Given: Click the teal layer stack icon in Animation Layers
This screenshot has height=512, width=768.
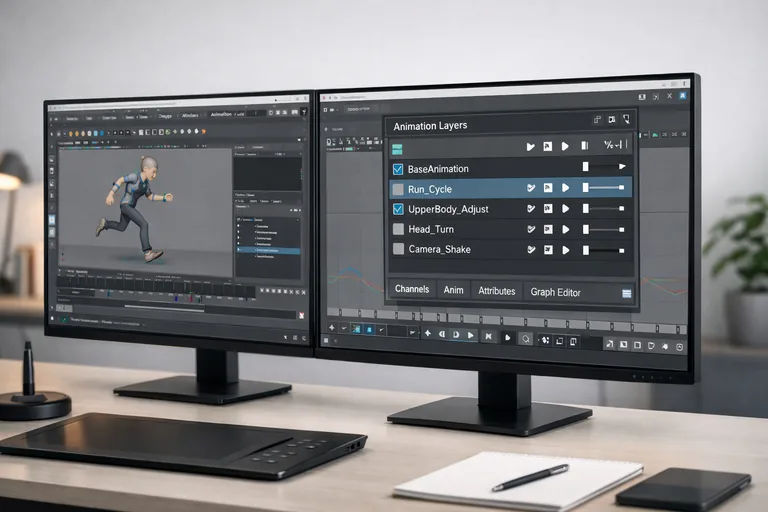Looking at the screenshot, I should click(x=399, y=147).
